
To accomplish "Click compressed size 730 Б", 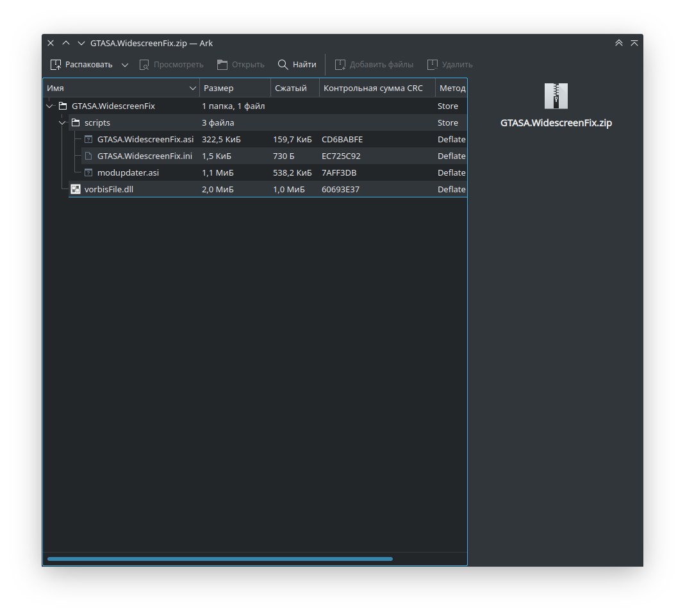I will point(283,156).
